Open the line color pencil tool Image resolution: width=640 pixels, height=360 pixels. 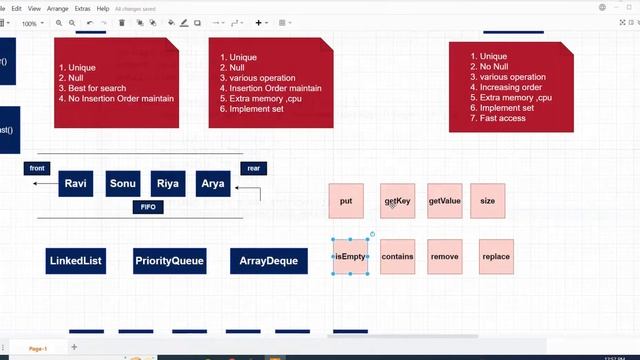pyautogui.click(x=184, y=23)
